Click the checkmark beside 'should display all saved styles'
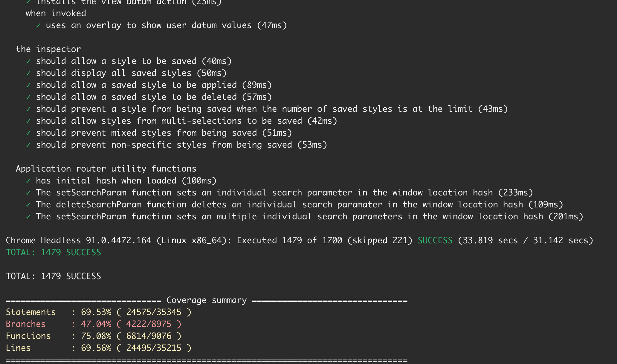 pyautogui.click(x=29, y=73)
